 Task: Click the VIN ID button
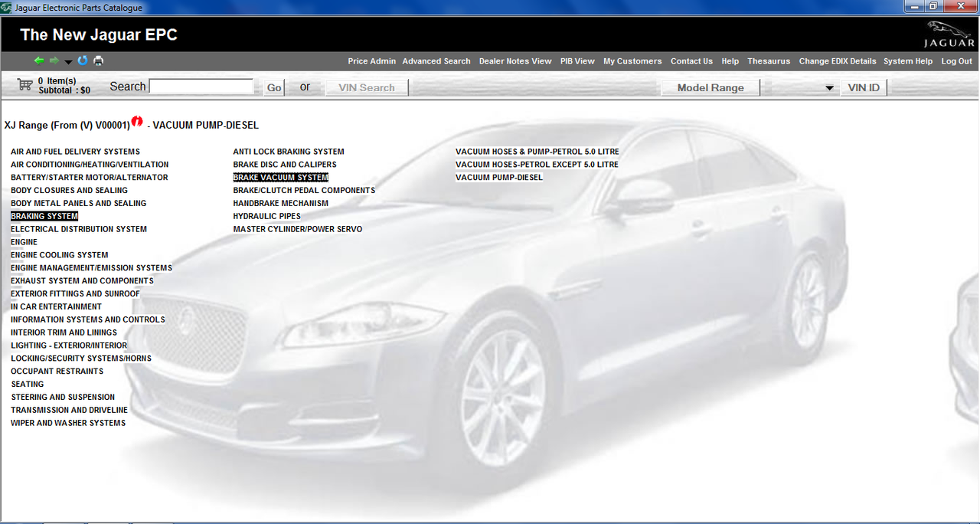pos(864,88)
